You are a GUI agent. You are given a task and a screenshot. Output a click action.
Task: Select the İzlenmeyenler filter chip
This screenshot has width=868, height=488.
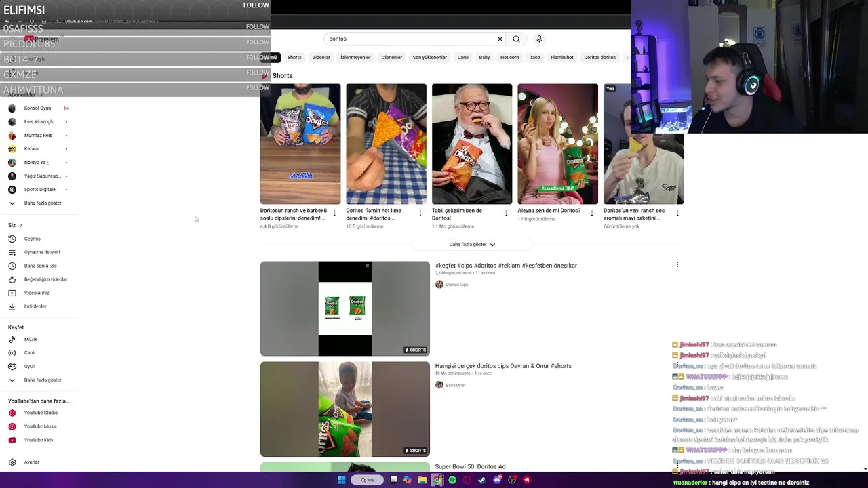point(355,58)
